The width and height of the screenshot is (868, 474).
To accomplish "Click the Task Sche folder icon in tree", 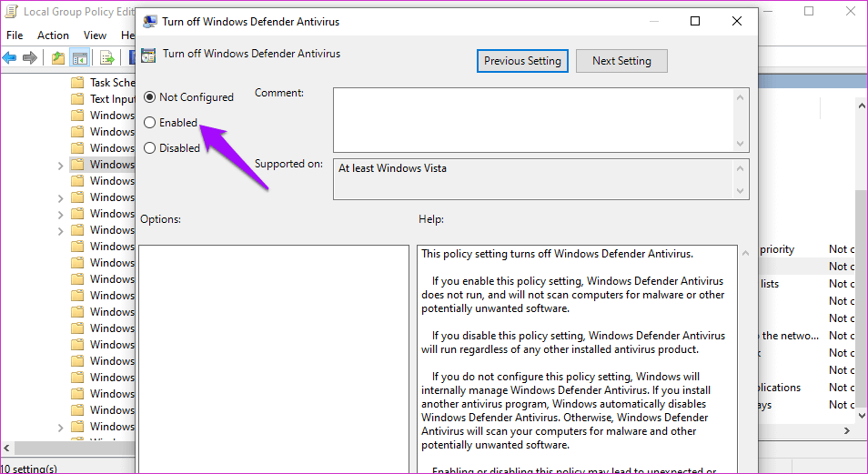I will click(77, 83).
